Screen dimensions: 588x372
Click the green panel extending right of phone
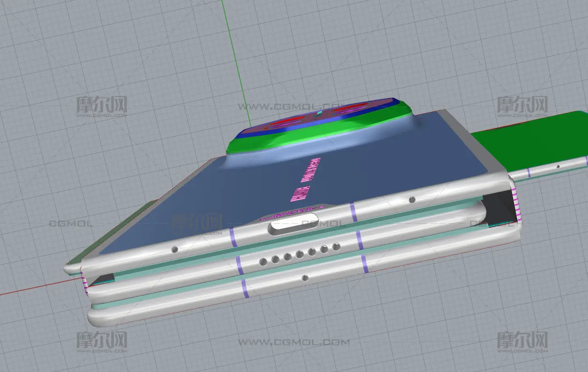[x=529, y=141]
